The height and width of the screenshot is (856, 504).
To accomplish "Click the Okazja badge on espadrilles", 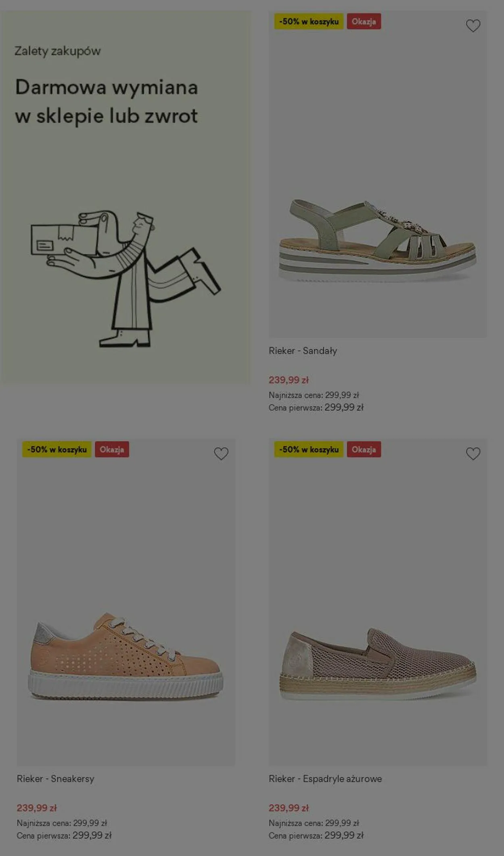I will [x=364, y=449].
